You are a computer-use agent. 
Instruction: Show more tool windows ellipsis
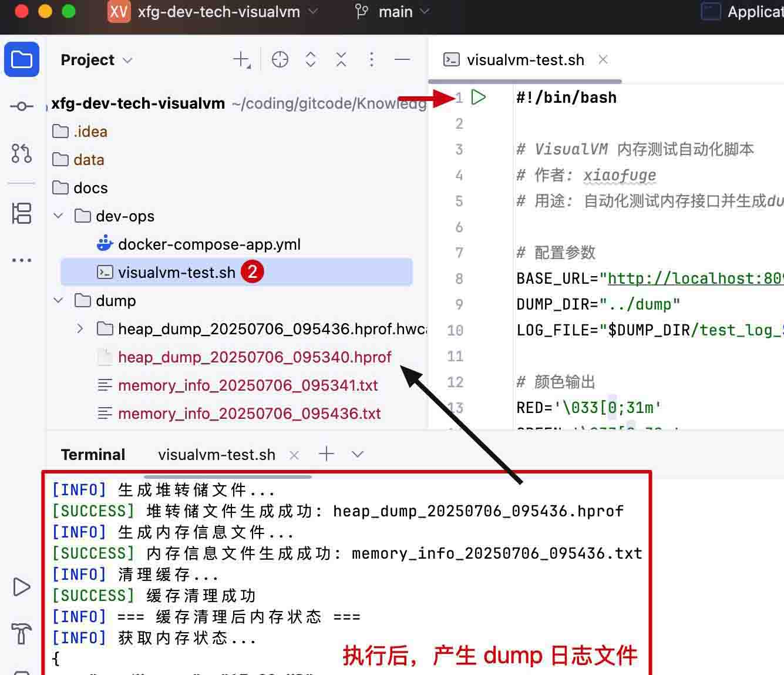click(x=22, y=260)
